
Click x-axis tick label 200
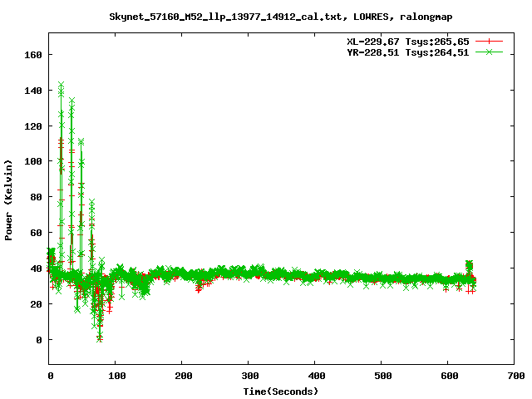(184, 376)
